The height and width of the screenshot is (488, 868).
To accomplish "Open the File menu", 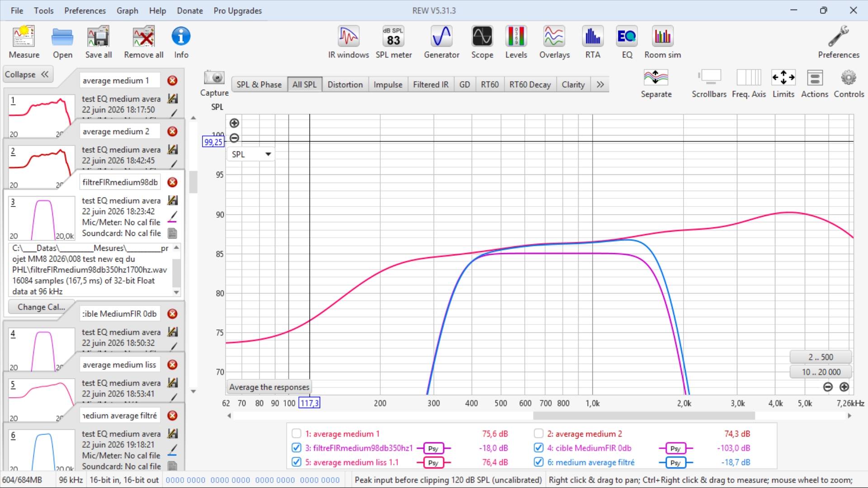I will coord(17,10).
